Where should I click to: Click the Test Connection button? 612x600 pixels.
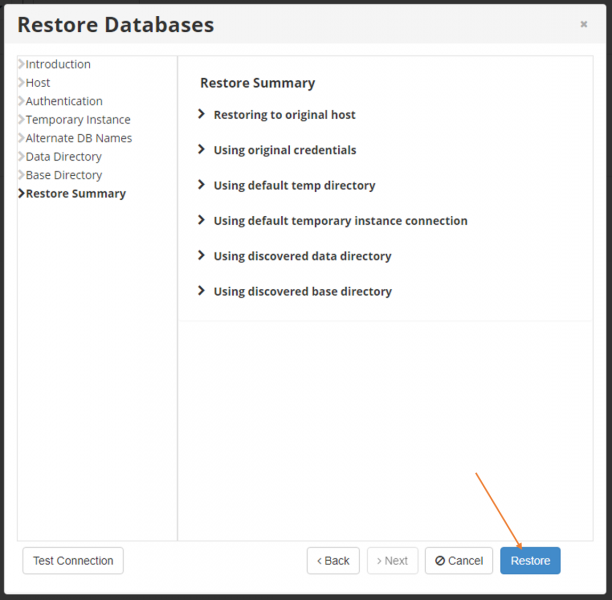(x=73, y=561)
